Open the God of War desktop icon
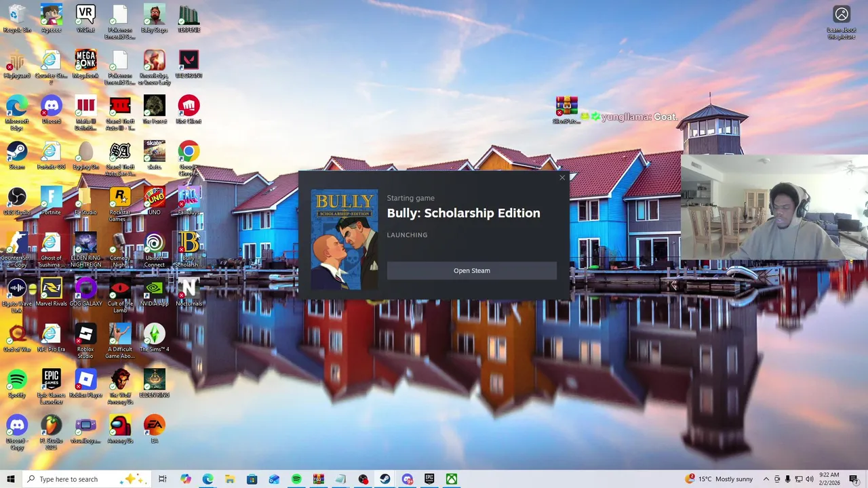Viewport: 868px width, 488px height. point(17,337)
